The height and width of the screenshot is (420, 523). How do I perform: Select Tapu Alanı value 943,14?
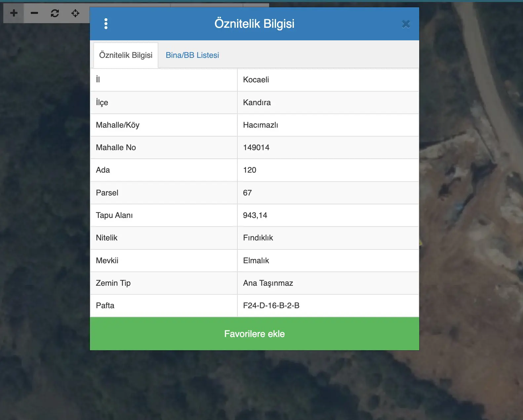click(328, 215)
